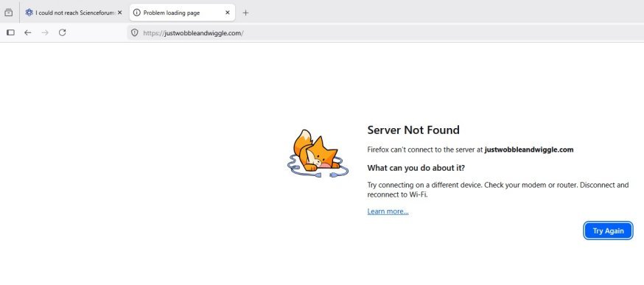The width and height of the screenshot is (644, 285).
Task: Toggle the sidebar panel icon
Action: coord(10,32)
